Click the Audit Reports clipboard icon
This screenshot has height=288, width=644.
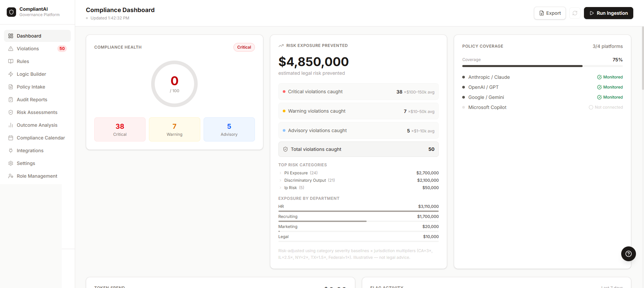pos(11,100)
